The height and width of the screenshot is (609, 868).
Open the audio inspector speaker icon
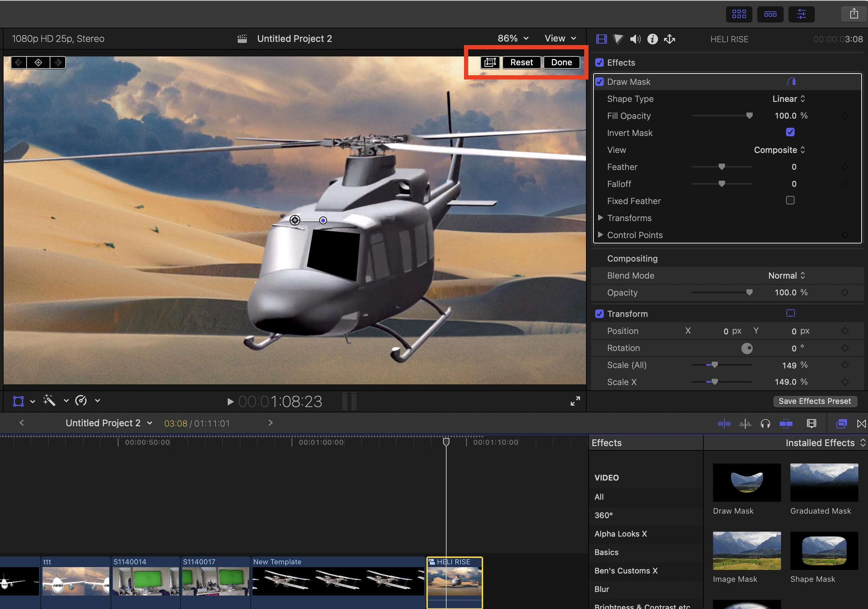pyautogui.click(x=635, y=39)
